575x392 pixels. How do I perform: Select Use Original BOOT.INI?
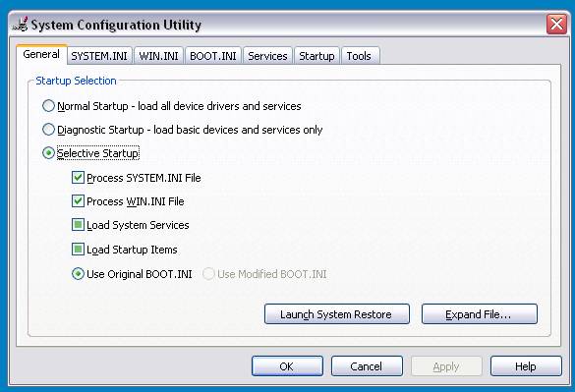pyautogui.click(x=78, y=274)
